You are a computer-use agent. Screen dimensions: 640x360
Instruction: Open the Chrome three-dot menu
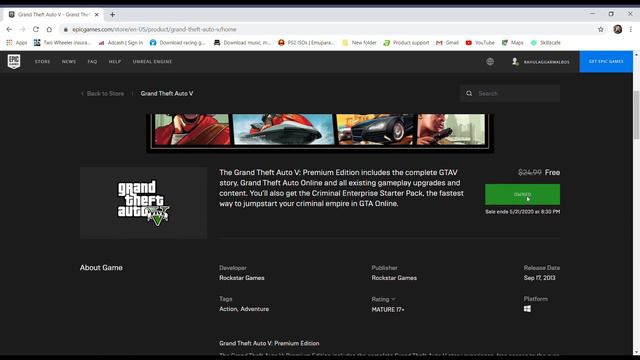[x=631, y=29]
